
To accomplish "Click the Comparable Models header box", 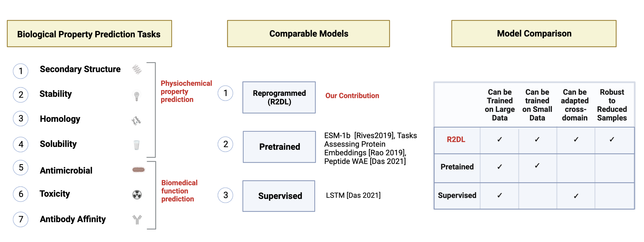I will click(309, 34).
